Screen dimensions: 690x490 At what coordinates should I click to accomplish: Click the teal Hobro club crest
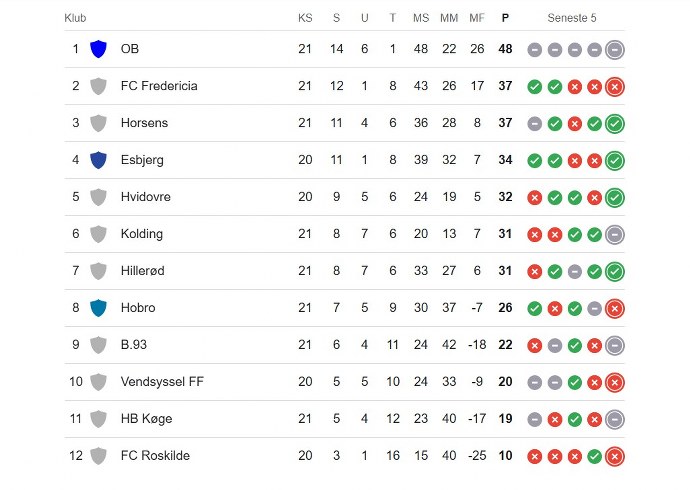coord(98,308)
